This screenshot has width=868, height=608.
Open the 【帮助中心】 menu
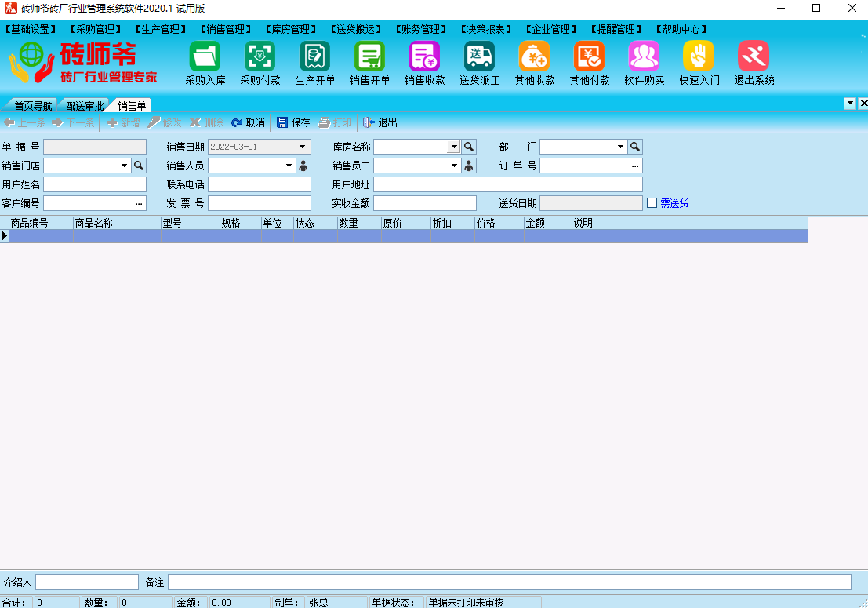pyautogui.click(x=681, y=29)
